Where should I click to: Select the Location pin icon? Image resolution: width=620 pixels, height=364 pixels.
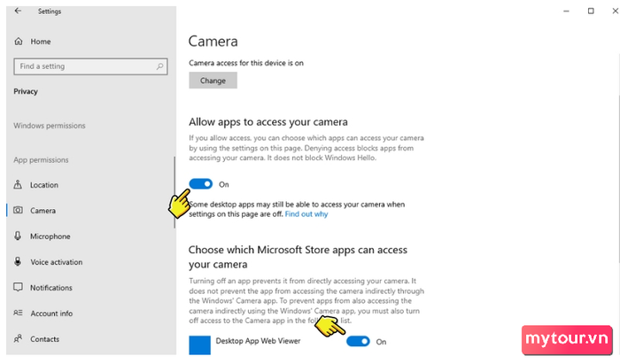pos(18,184)
